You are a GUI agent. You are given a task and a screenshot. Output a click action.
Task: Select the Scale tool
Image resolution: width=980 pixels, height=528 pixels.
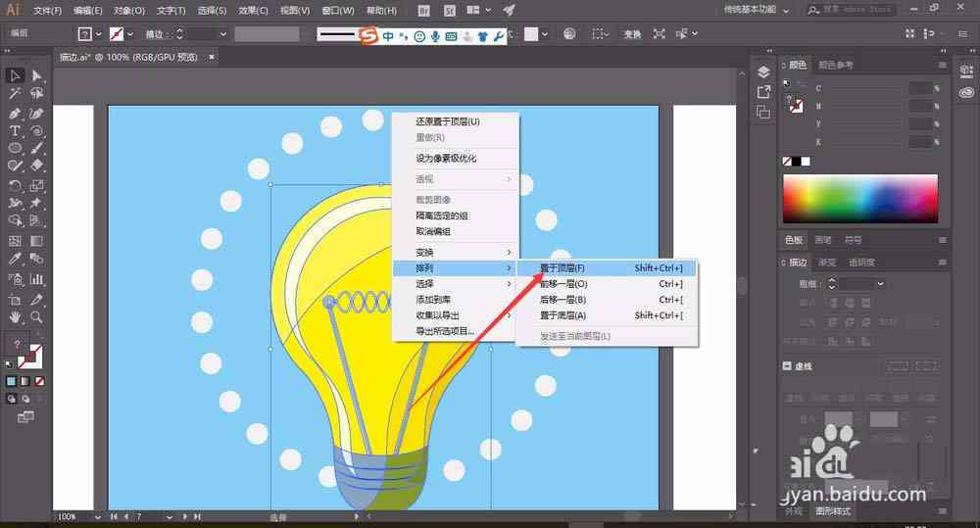37,185
